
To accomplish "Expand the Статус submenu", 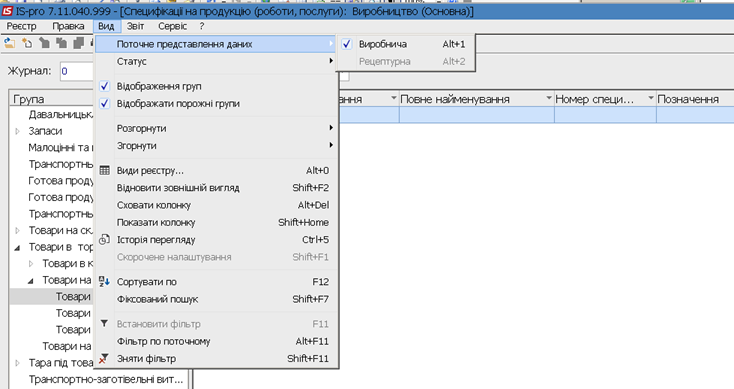I will 216,61.
